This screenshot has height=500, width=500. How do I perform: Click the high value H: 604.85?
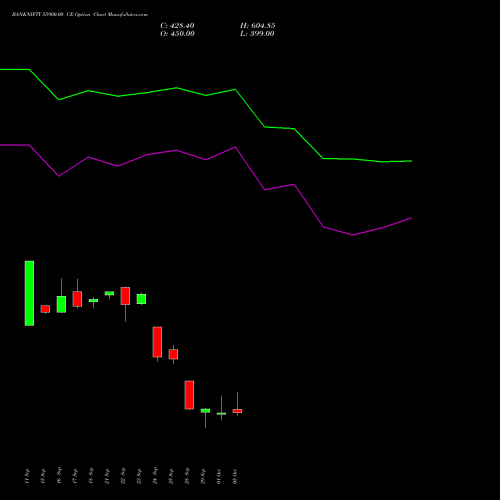[258, 26]
